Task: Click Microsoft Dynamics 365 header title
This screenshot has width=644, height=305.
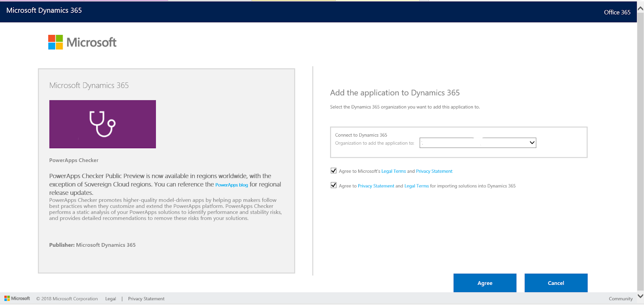Action: tap(44, 10)
